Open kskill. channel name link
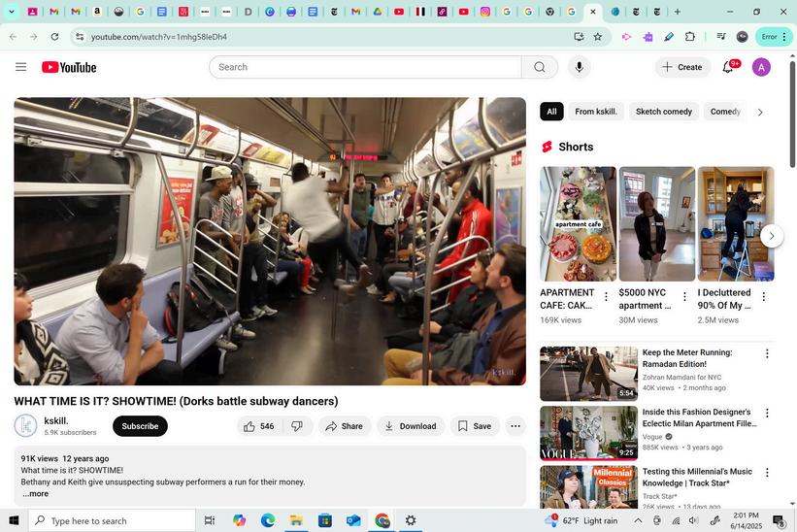Image resolution: width=797 pixels, height=532 pixels. click(56, 420)
